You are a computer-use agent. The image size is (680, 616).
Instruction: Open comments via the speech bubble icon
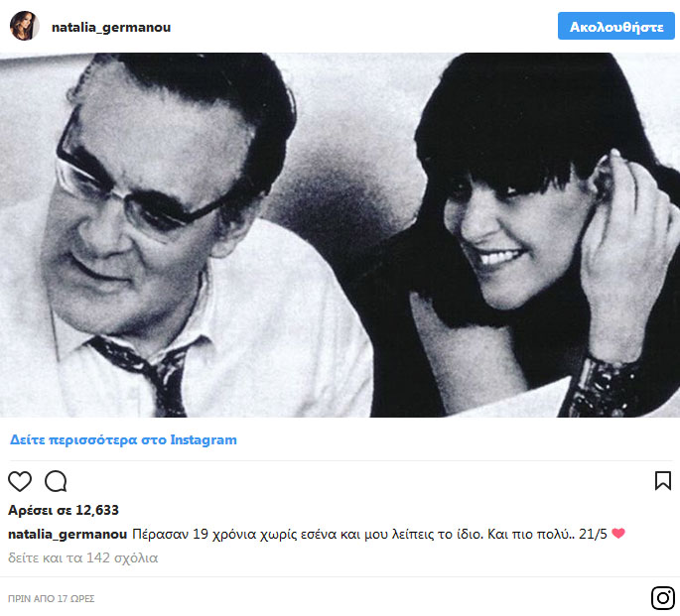pos(56,481)
